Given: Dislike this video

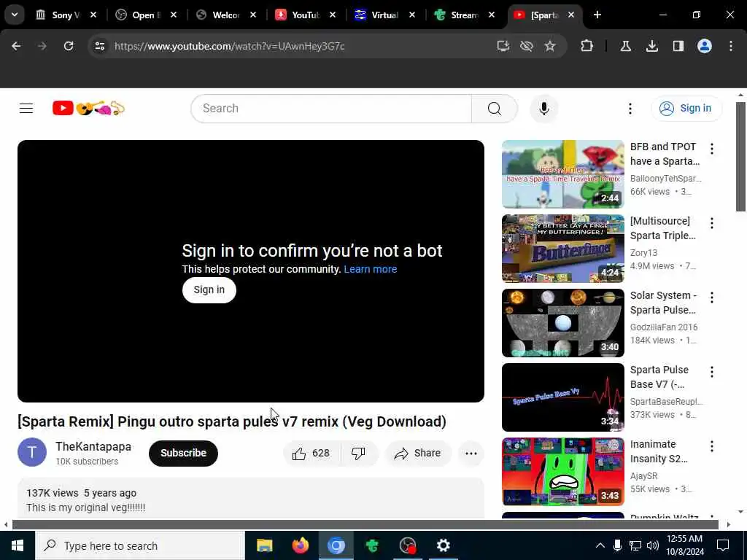Looking at the screenshot, I should click(x=358, y=453).
